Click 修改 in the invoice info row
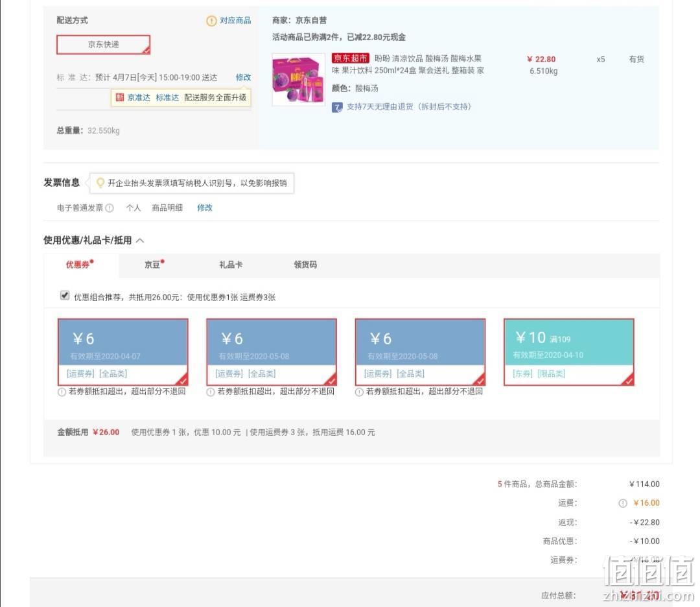The height and width of the screenshot is (607, 700). [x=205, y=208]
